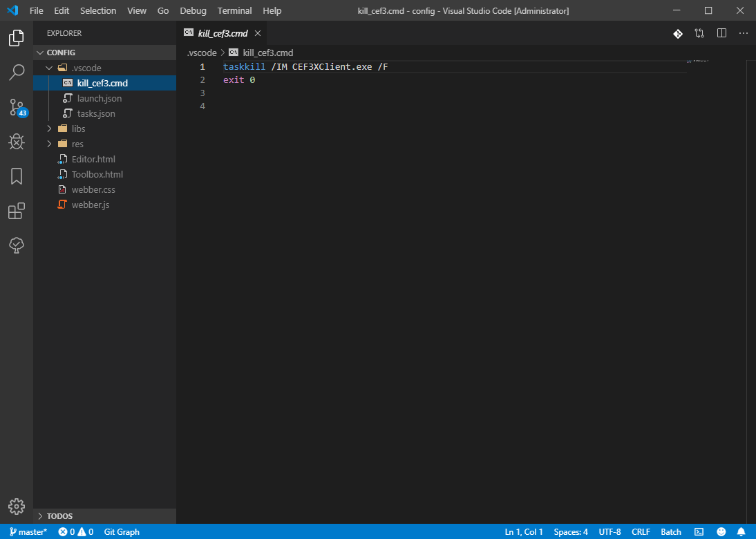Image resolution: width=756 pixels, height=539 pixels.
Task: Change language mode via Batch indicator
Action: (x=671, y=532)
